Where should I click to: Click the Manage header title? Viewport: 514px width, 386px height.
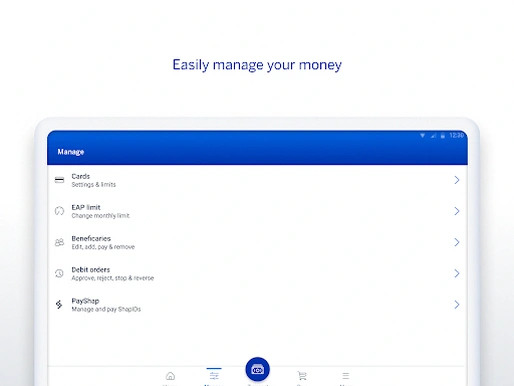(x=71, y=152)
